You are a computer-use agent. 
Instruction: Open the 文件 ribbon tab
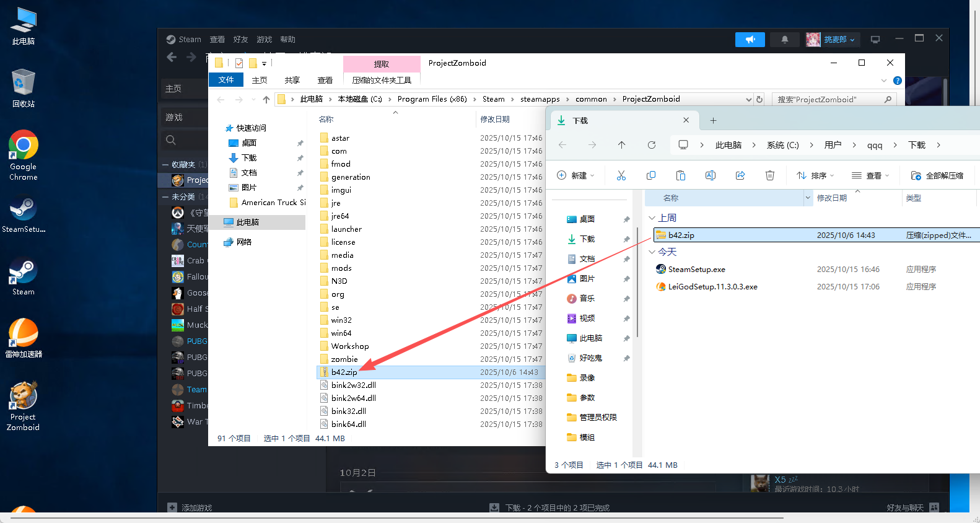(225, 80)
